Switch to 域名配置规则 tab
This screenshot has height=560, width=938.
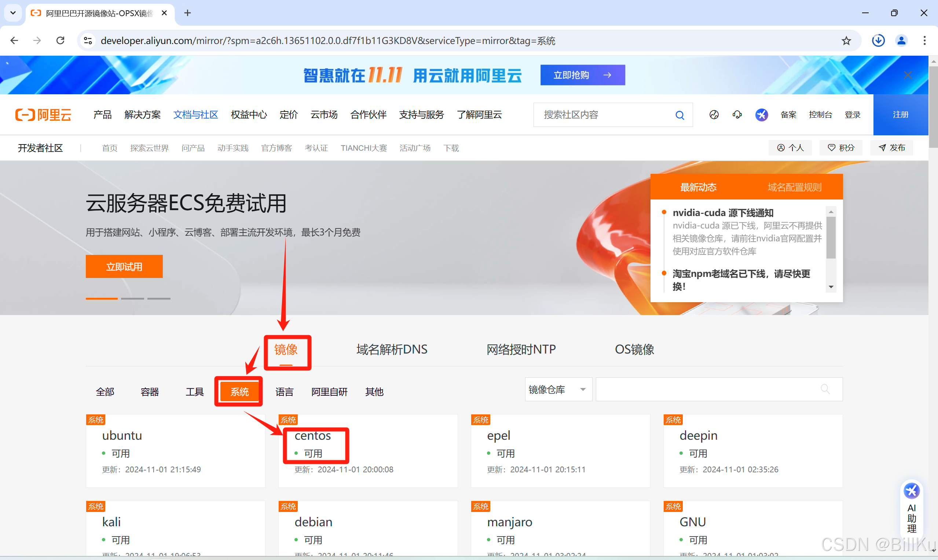[794, 187]
